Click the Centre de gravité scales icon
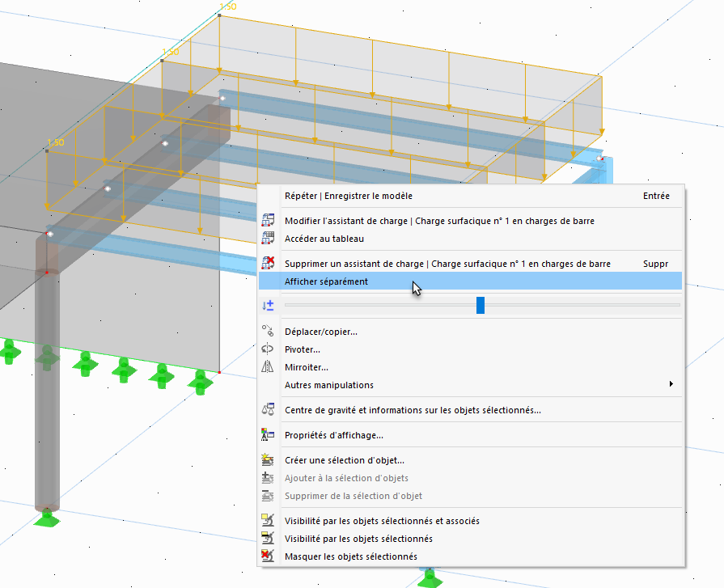 pyautogui.click(x=268, y=409)
